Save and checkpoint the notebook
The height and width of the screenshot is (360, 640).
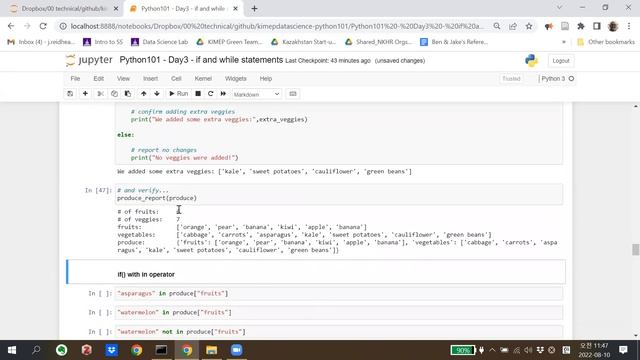click(x=70, y=94)
